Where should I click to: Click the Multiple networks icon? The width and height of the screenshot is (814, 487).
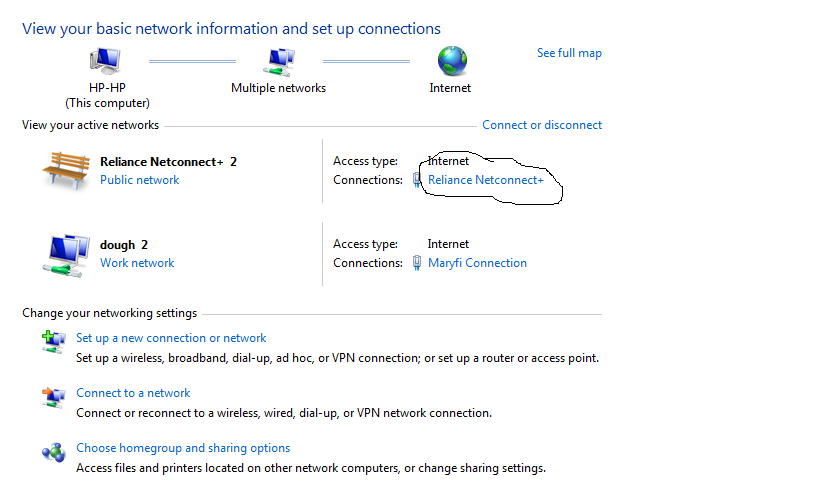click(278, 61)
